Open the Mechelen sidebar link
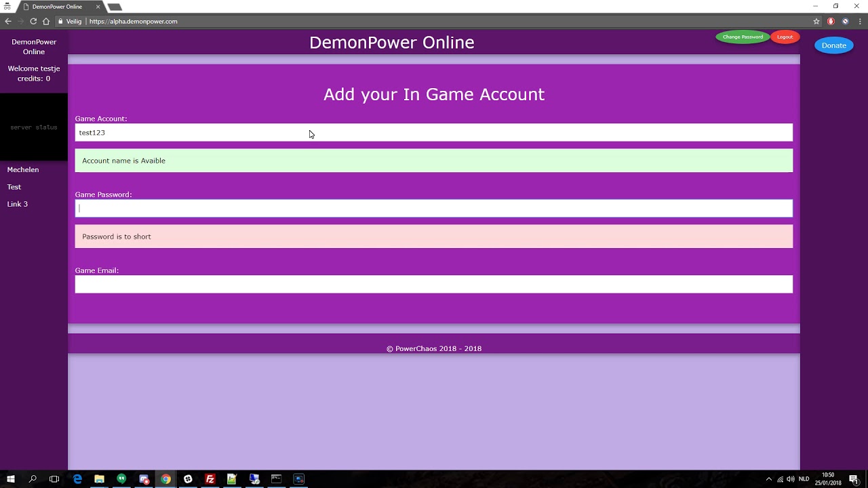Screen dimensions: 868x488 click(23, 169)
